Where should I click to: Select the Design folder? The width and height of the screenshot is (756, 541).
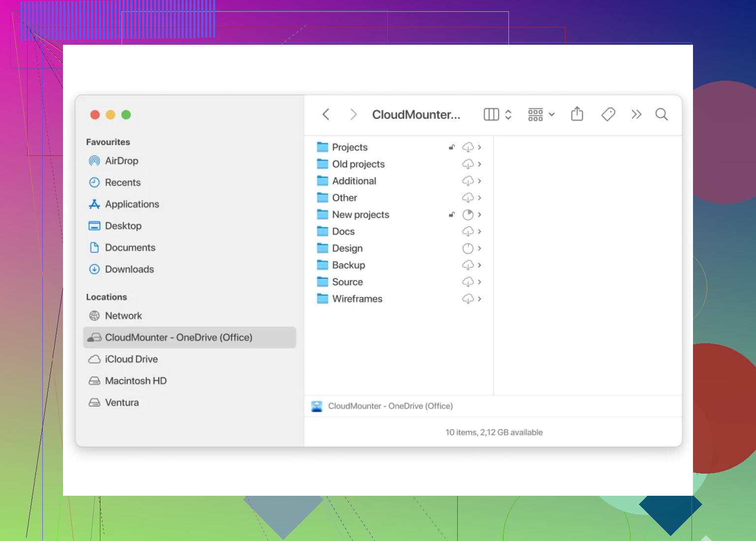[399, 248]
